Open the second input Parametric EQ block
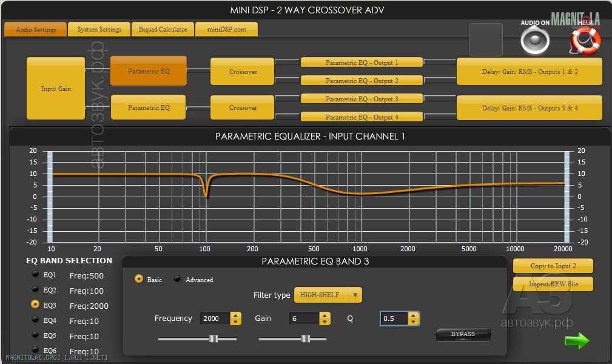Viewport: 612px width, 364px height. (x=149, y=107)
